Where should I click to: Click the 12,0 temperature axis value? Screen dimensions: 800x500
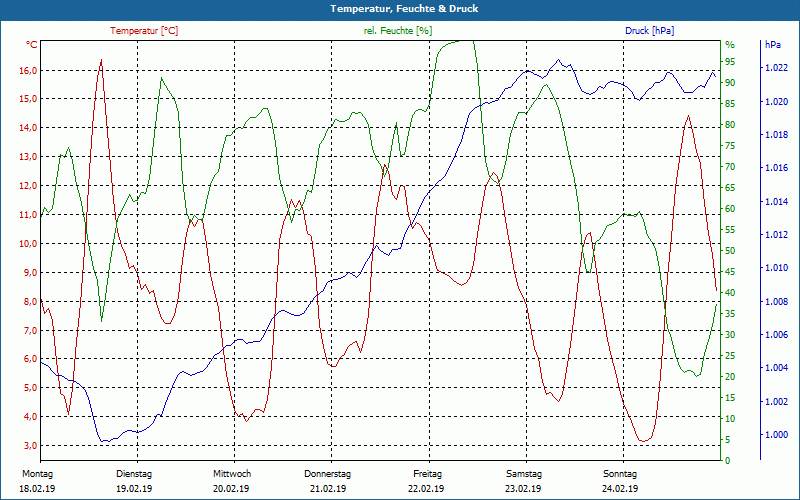coord(28,186)
